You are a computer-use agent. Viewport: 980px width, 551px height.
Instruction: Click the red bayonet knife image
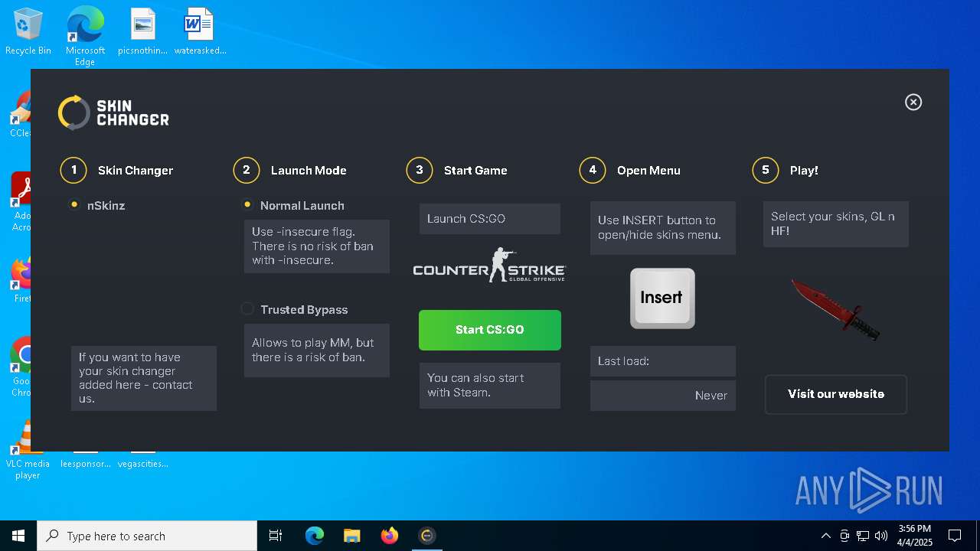click(835, 310)
